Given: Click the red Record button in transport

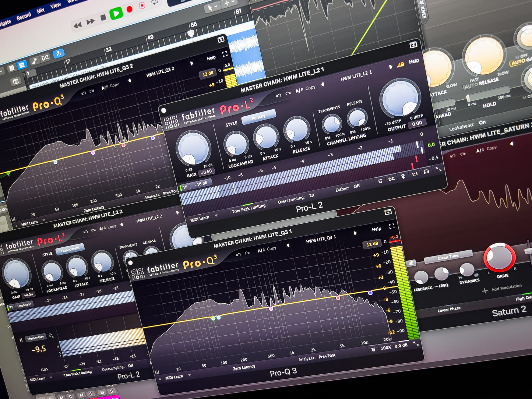Looking at the screenshot, I should (130, 10).
